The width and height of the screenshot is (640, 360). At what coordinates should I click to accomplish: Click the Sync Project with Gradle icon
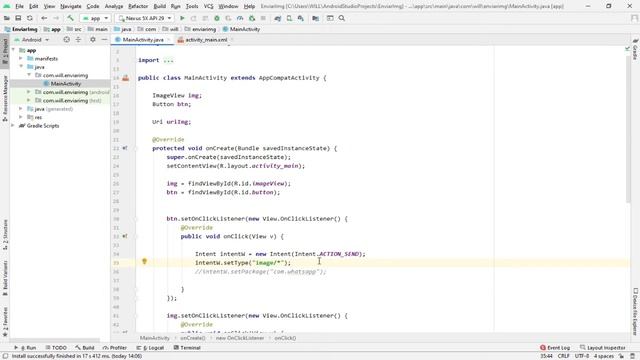click(x=278, y=18)
